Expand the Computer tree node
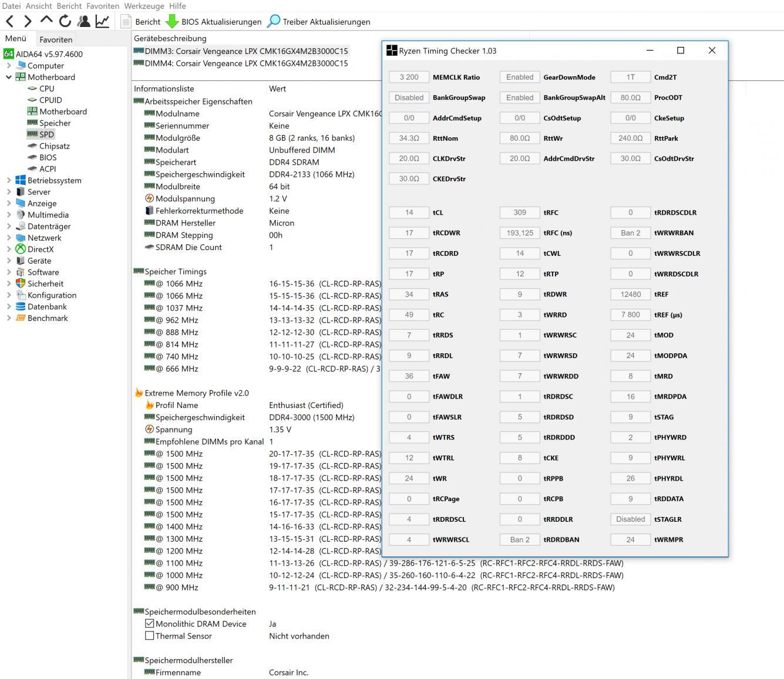This screenshot has width=784, height=679. point(8,66)
